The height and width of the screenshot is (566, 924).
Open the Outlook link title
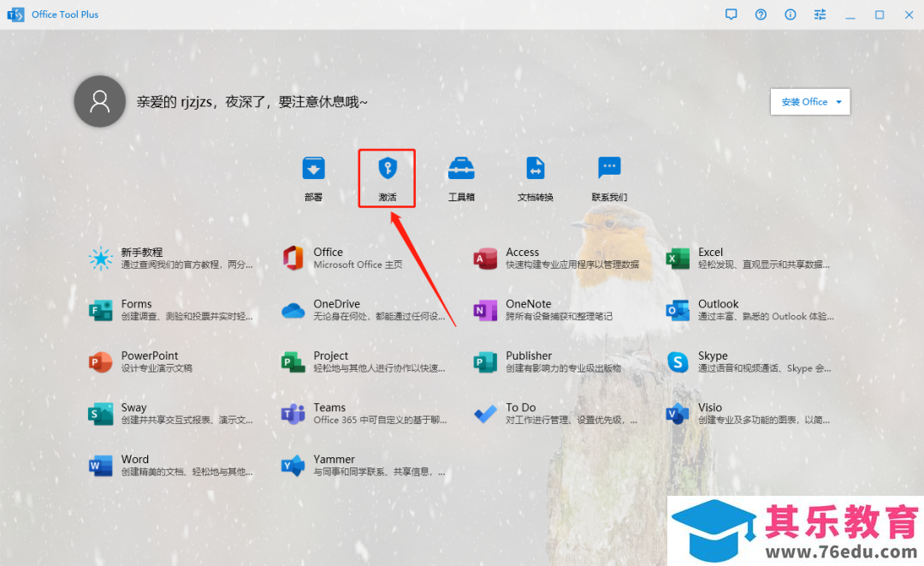(718, 304)
